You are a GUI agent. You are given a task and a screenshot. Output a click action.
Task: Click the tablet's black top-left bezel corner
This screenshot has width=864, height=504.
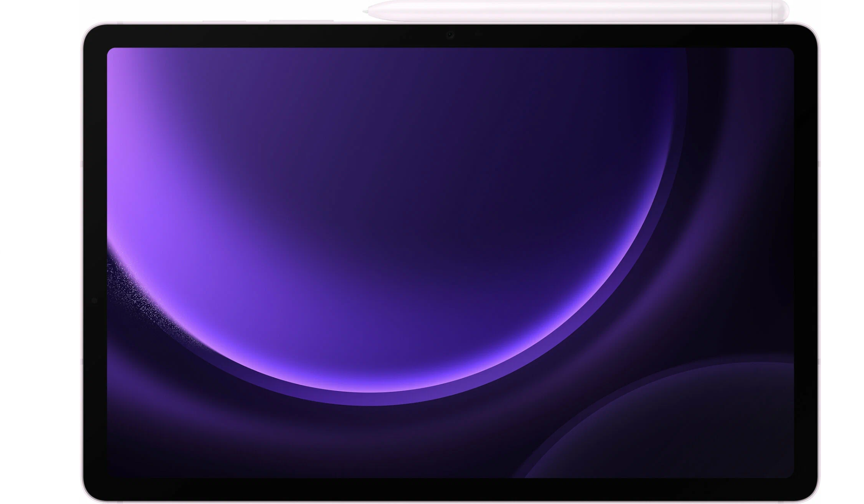coord(95,37)
